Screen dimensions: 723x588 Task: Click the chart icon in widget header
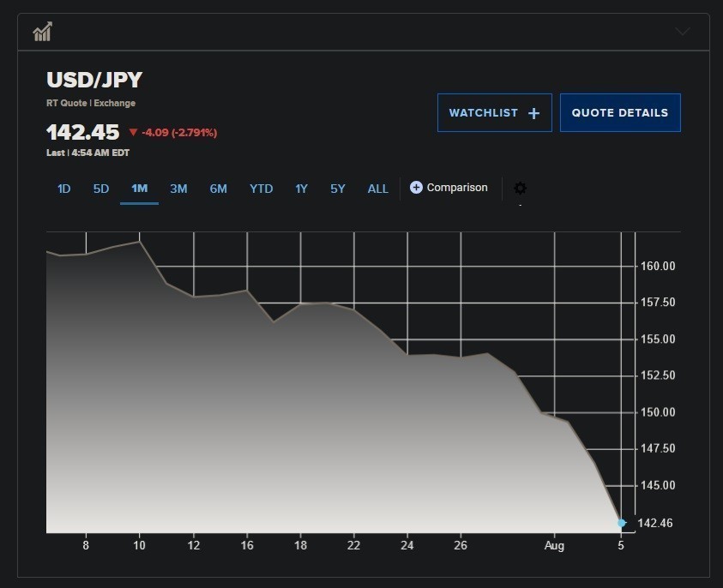(42, 32)
